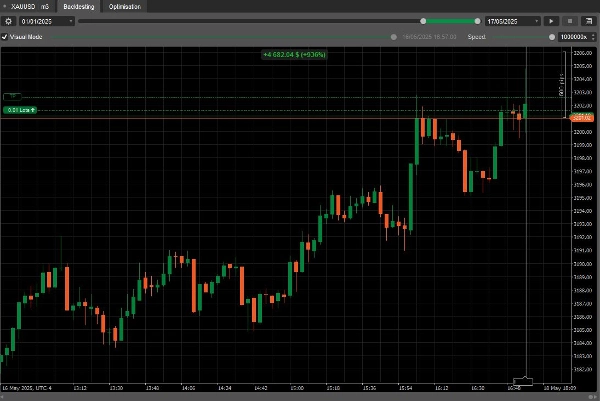Screen dimensions: 600x401
Task: Open the backtest settings gear icon
Action: [9, 20]
